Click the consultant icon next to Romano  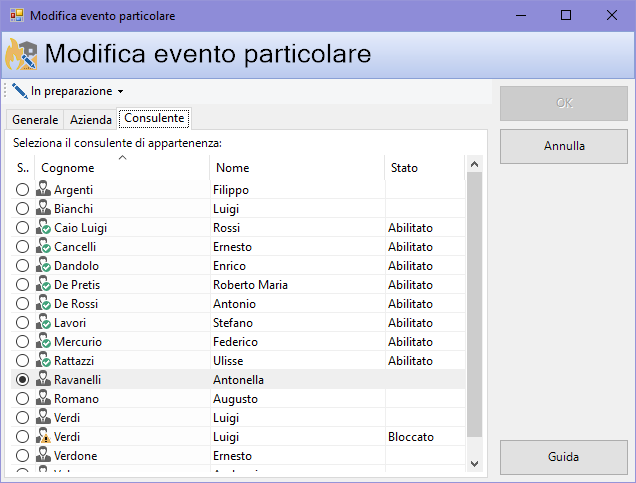pos(43,399)
